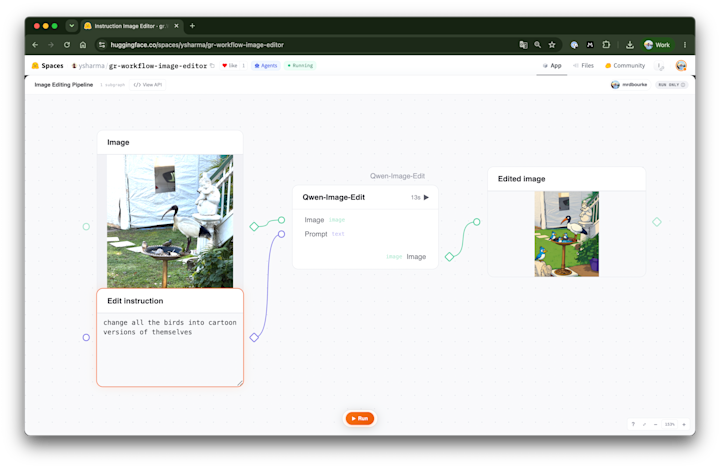The width and height of the screenshot is (720, 468).
Task: Select the Instruction Image Editor browser tab
Action: (132, 26)
